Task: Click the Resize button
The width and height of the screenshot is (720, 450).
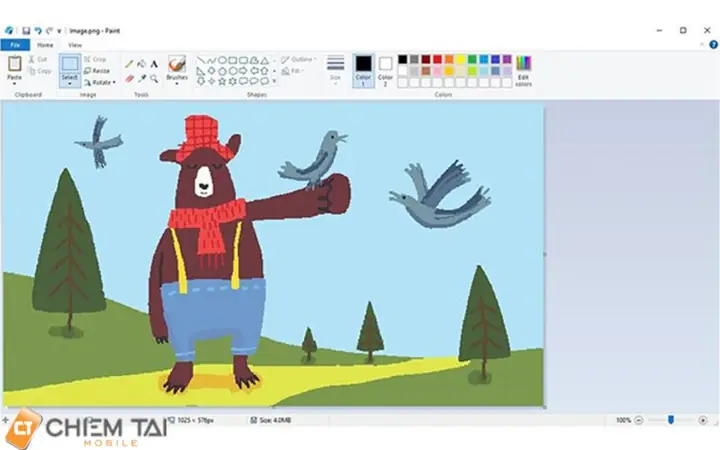Action: [97, 71]
